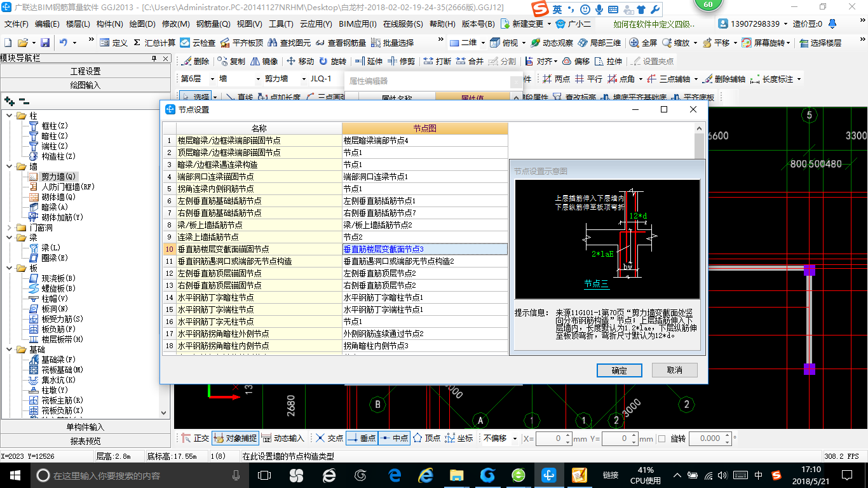This screenshot has width=868, height=488.
Task: Select the 移动 (move) tool
Action: click(300, 62)
